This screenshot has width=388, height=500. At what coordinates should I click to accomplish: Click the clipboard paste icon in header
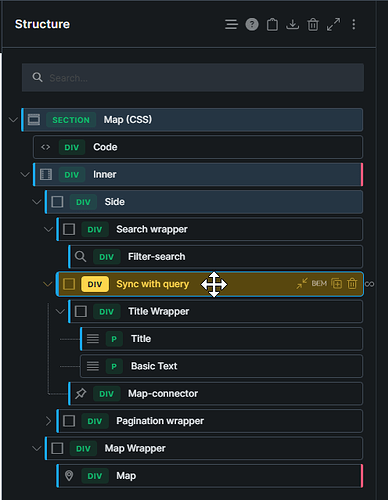(x=272, y=24)
